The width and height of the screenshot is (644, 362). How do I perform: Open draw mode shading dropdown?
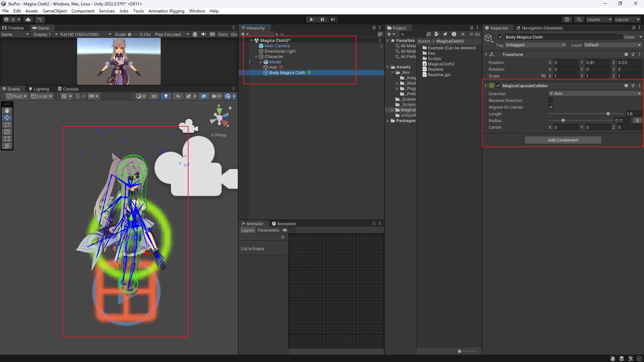[x=141, y=96]
